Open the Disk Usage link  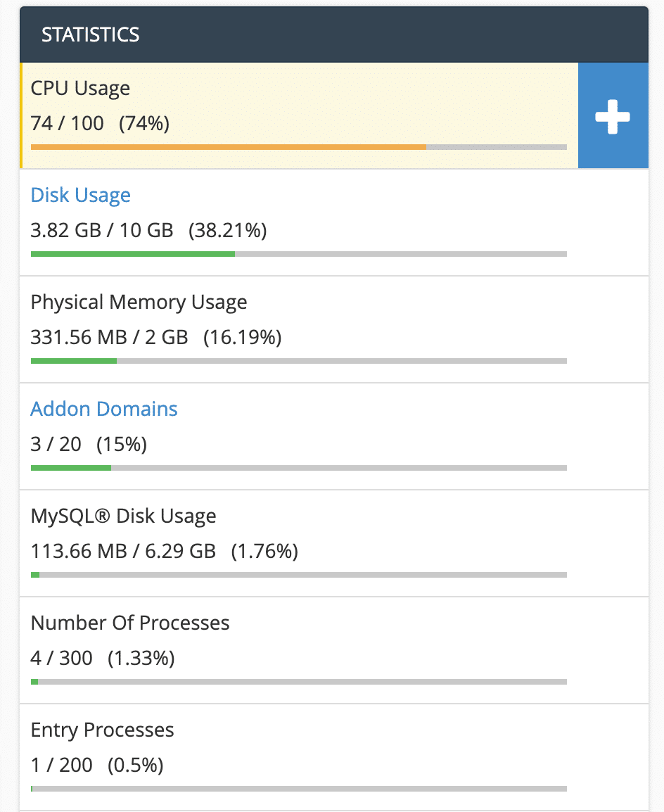(x=80, y=195)
